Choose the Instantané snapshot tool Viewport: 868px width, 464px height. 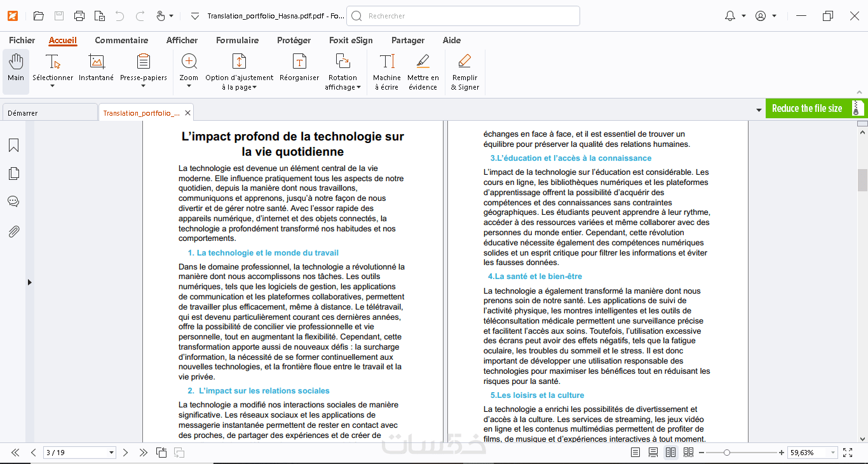coord(97,68)
